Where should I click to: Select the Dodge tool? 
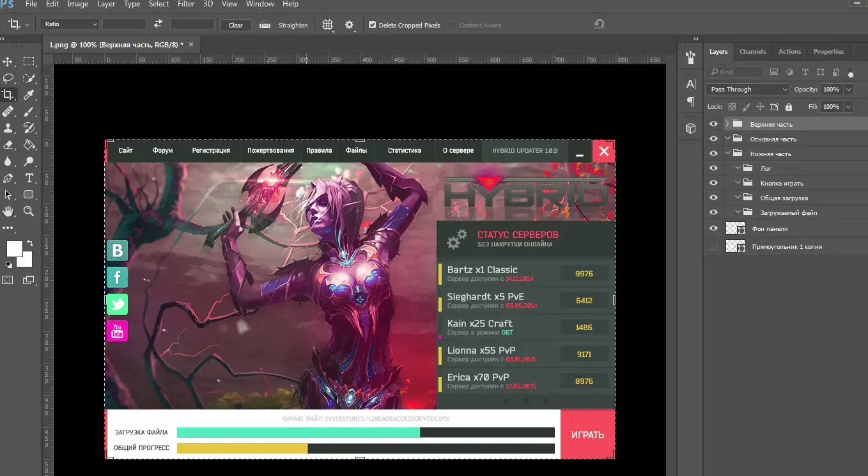pos(29,161)
